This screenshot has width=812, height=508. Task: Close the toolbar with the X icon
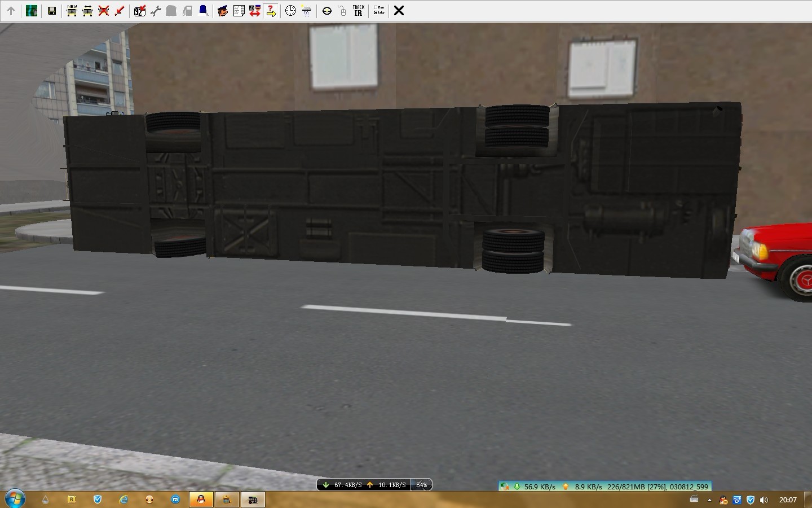399,11
